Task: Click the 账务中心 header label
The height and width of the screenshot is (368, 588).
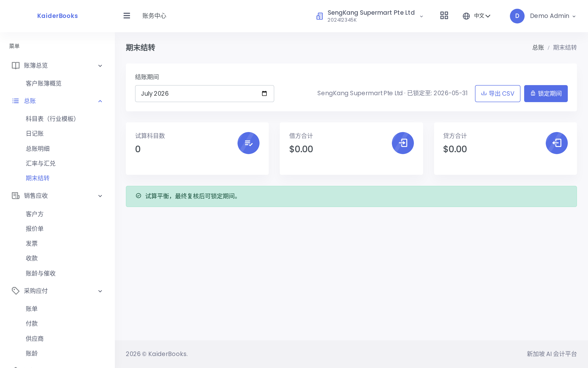Action: click(x=154, y=16)
